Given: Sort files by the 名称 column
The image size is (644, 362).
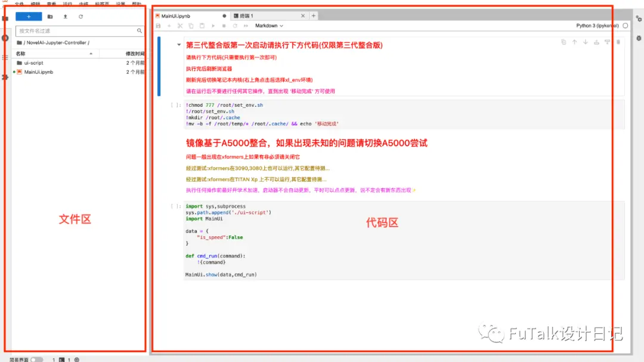Looking at the screenshot, I should pos(54,54).
